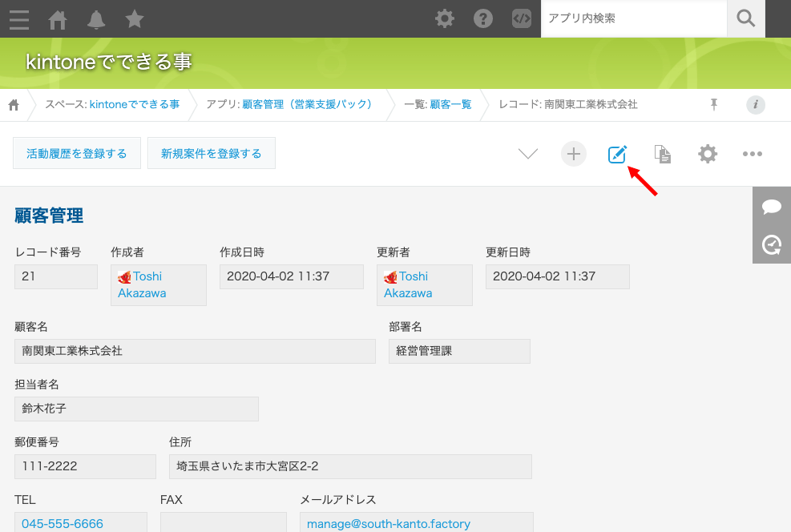Pin the breadcrumb bar with the pin icon

712,104
